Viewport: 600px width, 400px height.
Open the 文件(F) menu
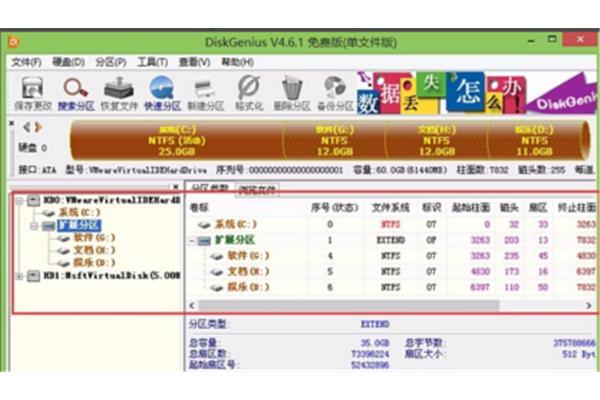26,62
